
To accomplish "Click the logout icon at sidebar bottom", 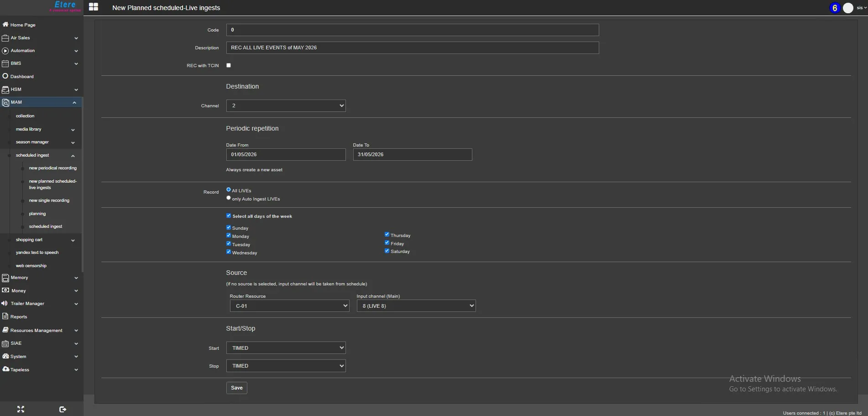I will [x=63, y=409].
